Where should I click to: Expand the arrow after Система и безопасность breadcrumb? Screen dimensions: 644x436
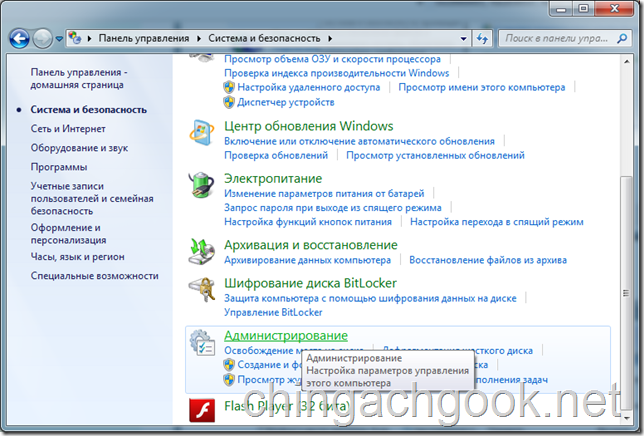330,39
